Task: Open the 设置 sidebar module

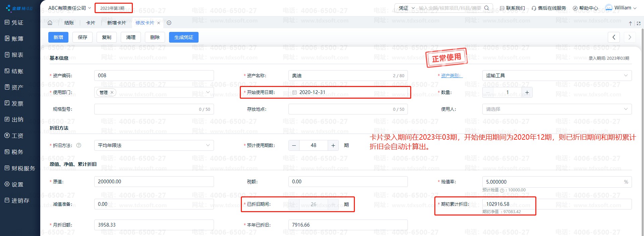Action: click(14, 184)
